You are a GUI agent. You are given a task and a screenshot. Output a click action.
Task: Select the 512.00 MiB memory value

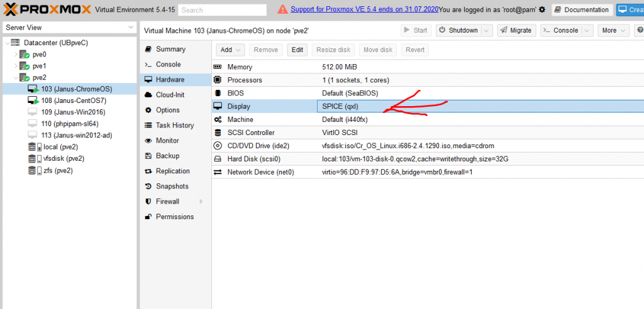pos(339,67)
